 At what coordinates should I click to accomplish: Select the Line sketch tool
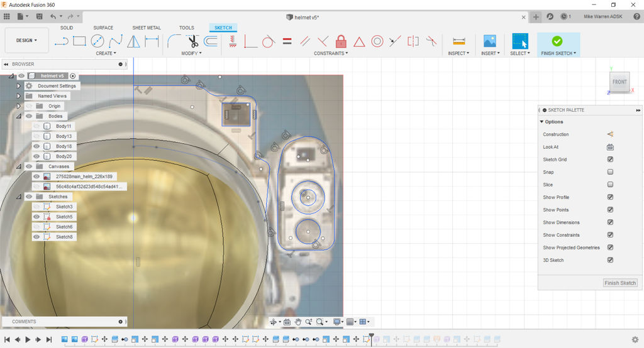[x=62, y=41]
